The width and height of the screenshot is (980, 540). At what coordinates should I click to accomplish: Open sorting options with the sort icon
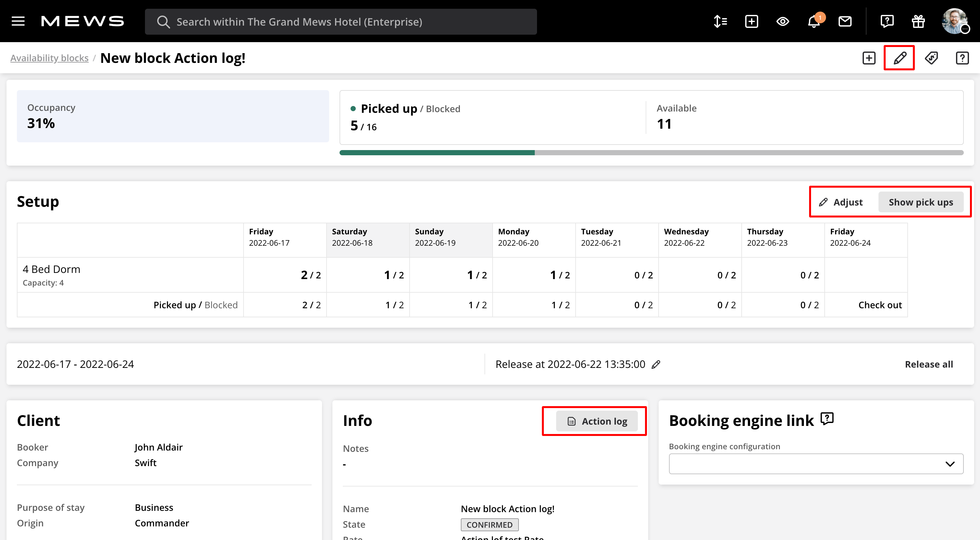pyautogui.click(x=720, y=22)
